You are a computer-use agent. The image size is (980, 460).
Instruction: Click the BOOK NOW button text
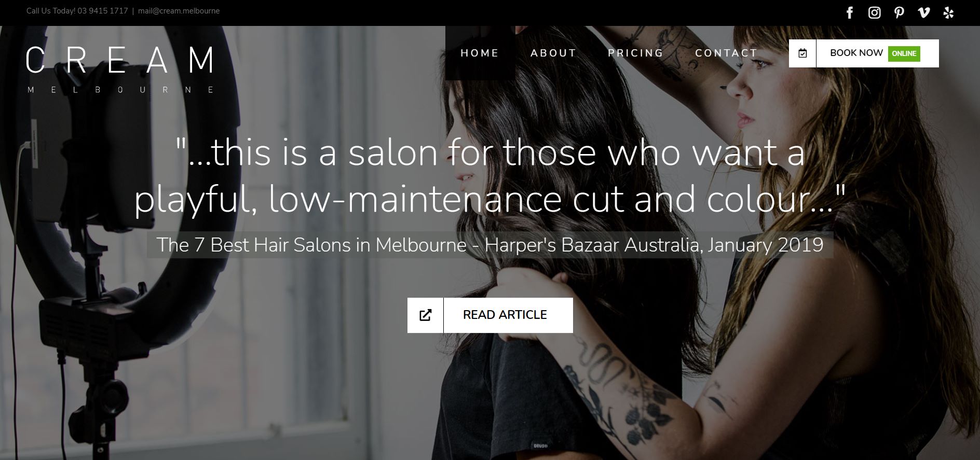[856, 53]
